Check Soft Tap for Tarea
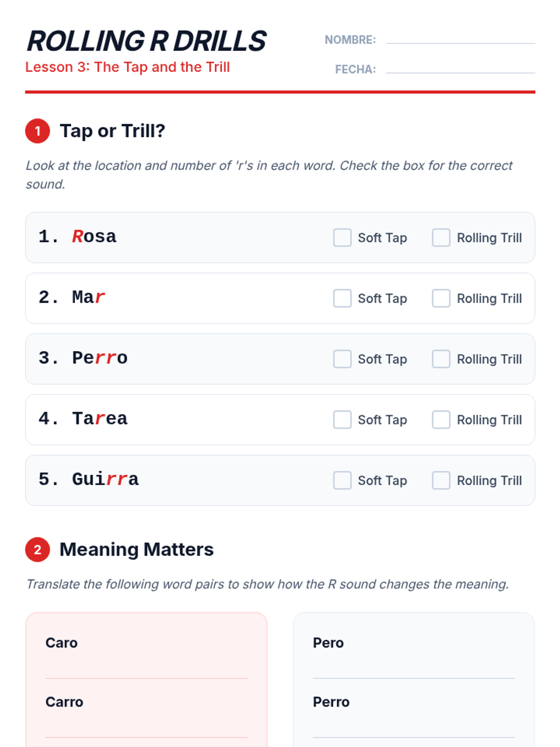 click(x=342, y=420)
